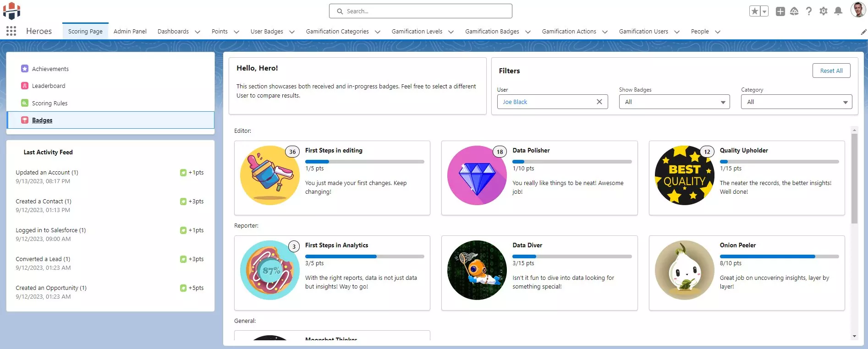Click the Scoring Rules sidebar icon
The width and height of the screenshot is (868, 349).
click(25, 103)
